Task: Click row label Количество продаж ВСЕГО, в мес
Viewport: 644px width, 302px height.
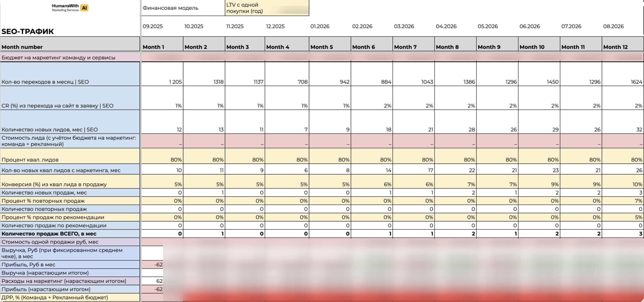Action: point(49,234)
